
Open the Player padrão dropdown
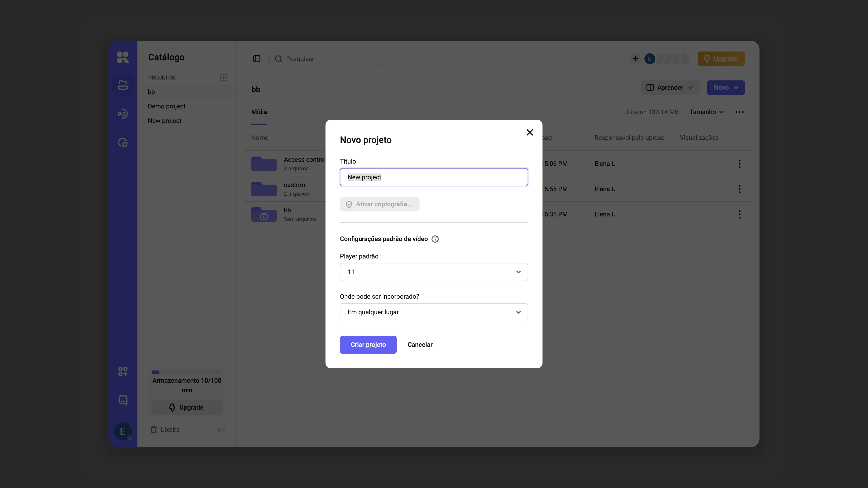[434, 272]
